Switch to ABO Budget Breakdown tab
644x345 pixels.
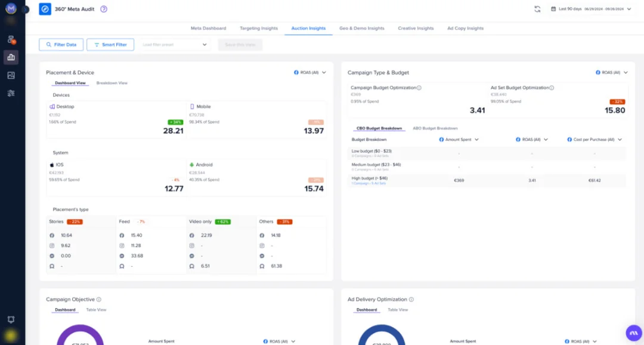pyautogui.click(x=435, y=128)
